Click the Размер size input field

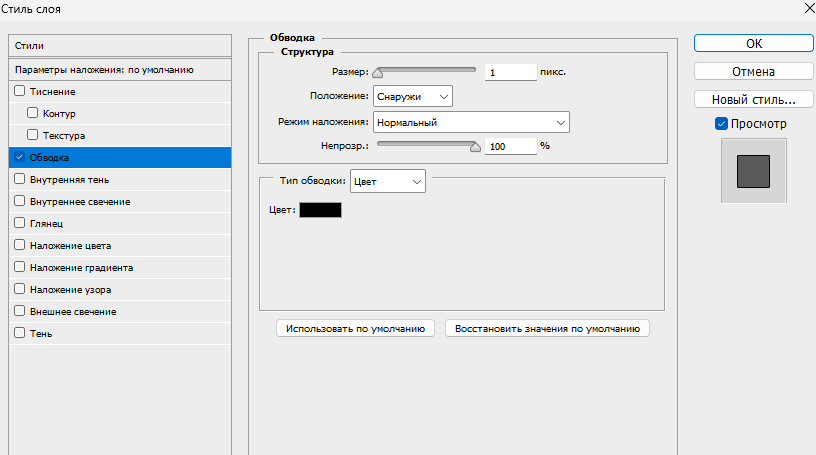point(510,73)
